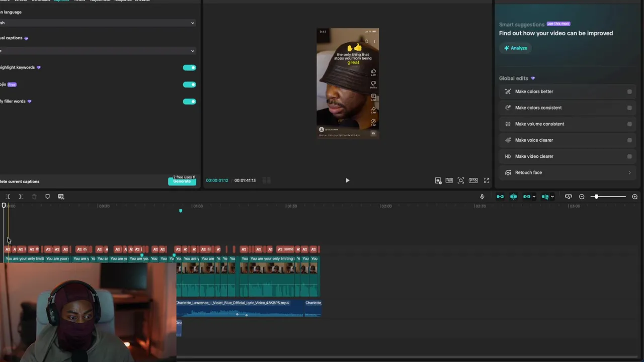Toggle the auto snapping icon in timeline toolbar
The width and height of the screenshot is (644, 362).
click(513, 197)
